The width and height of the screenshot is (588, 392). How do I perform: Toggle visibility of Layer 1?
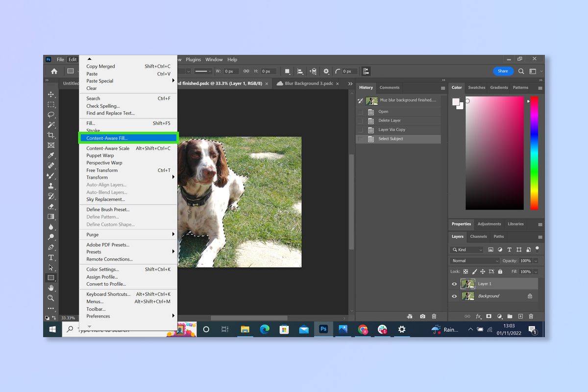pyautogui.click(x=454, y=284)
